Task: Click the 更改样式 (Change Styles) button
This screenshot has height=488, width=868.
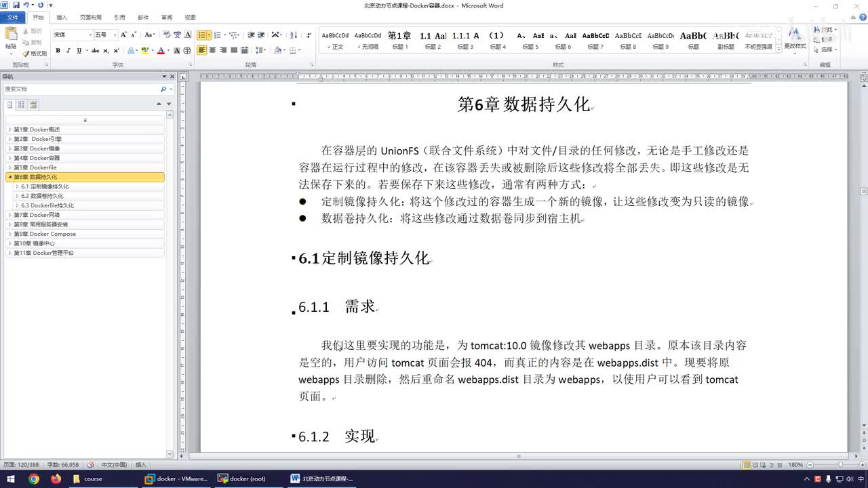Action: click(795, 39)
